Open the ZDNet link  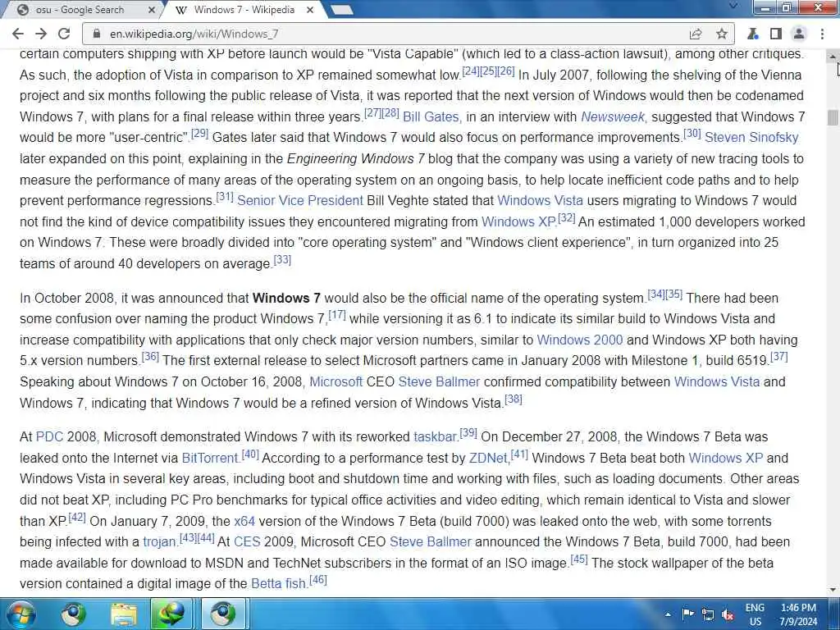(x=487, y=458)
